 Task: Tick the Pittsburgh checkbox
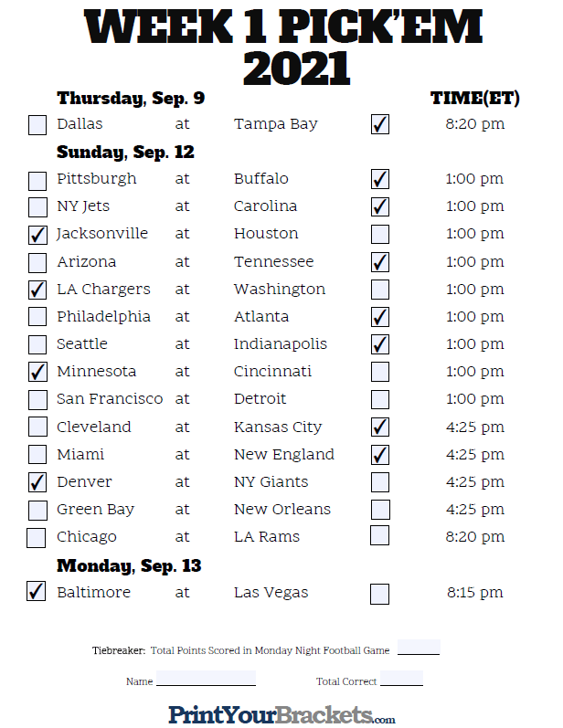click(37, 181)
